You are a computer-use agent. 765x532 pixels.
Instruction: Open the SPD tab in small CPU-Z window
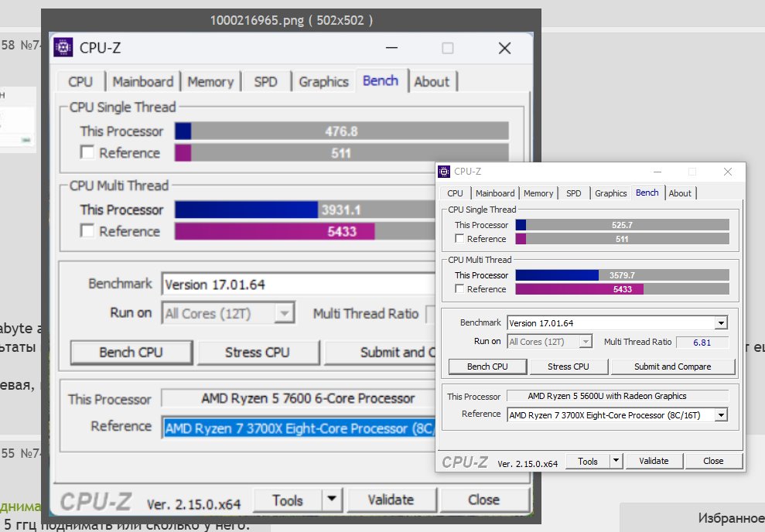(574, 193)
